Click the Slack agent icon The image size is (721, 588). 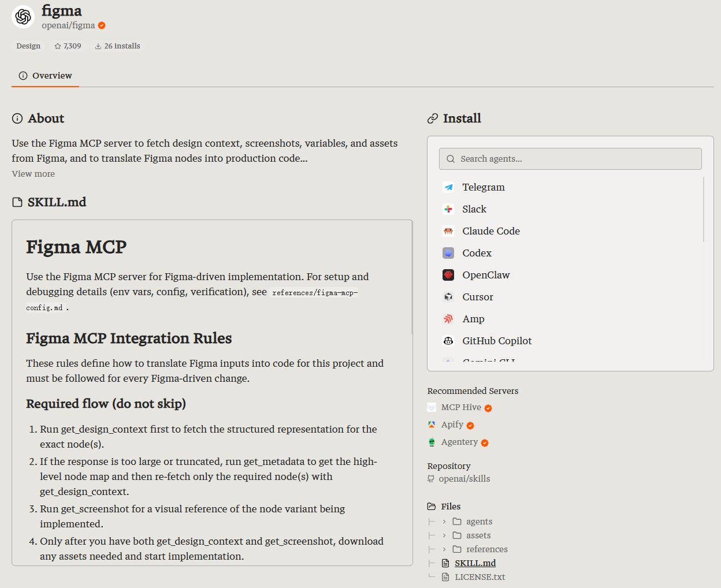pyautogui.click(x=448, y=209)
